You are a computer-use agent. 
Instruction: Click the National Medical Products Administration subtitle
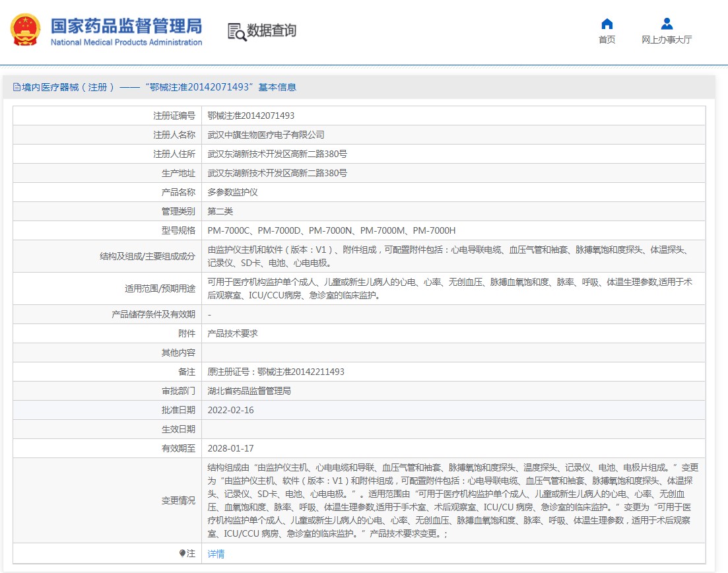126,42
